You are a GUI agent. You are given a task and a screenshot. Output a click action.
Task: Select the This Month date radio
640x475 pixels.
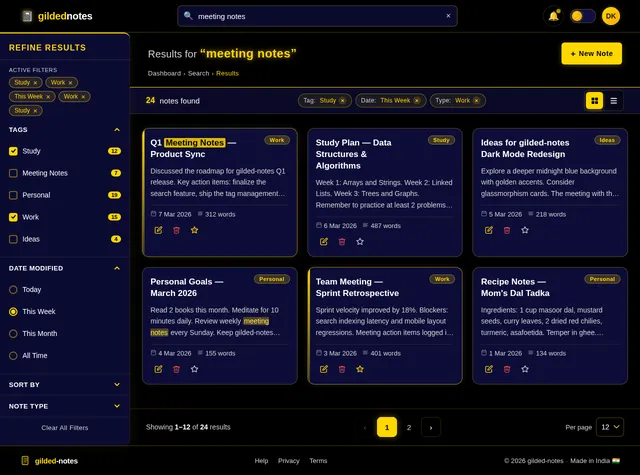[13, 333]
